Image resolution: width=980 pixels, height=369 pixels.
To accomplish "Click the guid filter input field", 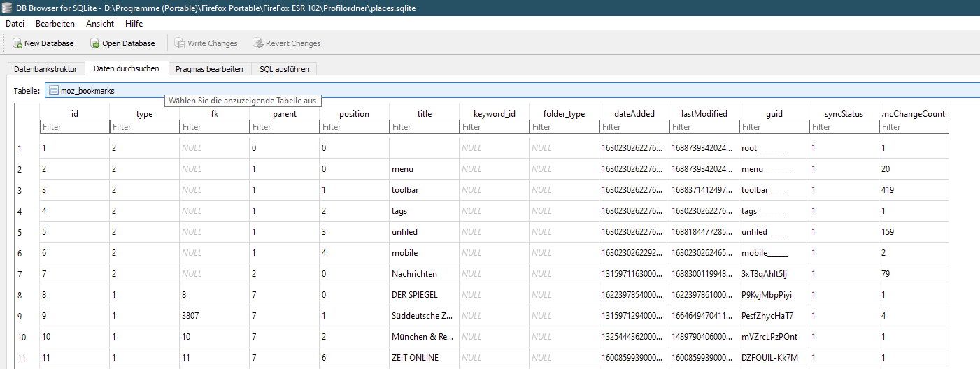I will click(774, 127).
